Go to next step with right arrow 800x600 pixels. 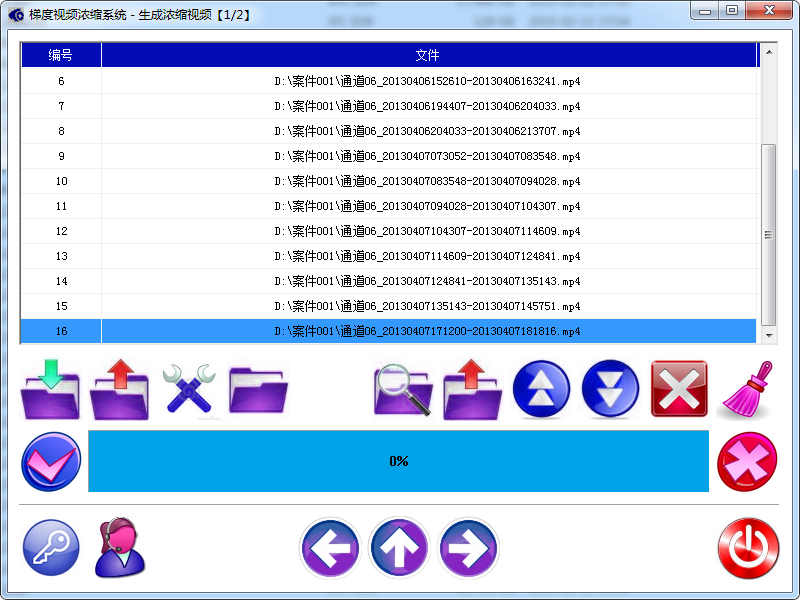468,548
